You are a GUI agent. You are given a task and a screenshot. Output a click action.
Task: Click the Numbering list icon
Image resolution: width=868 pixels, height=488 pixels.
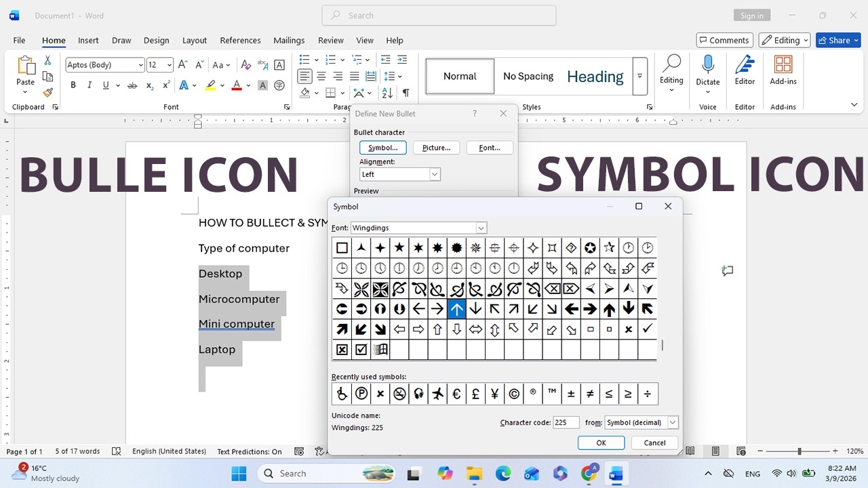click(x=330, y=60)
